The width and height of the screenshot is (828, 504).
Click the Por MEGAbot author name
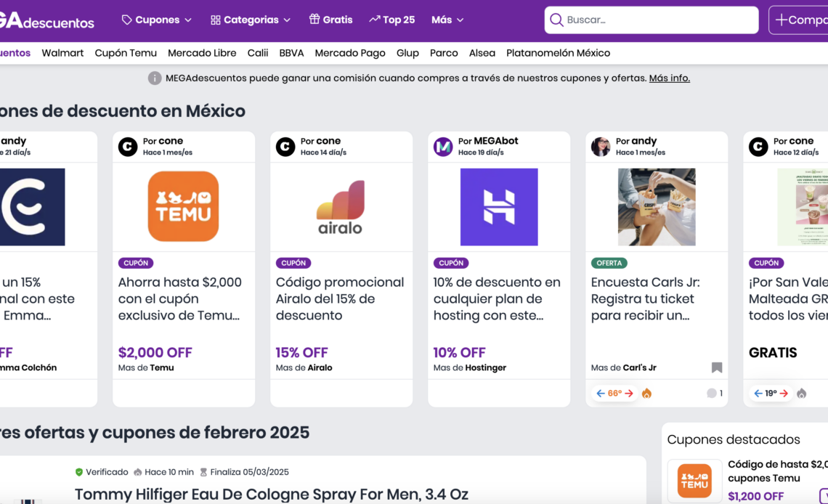click(488, 141)
